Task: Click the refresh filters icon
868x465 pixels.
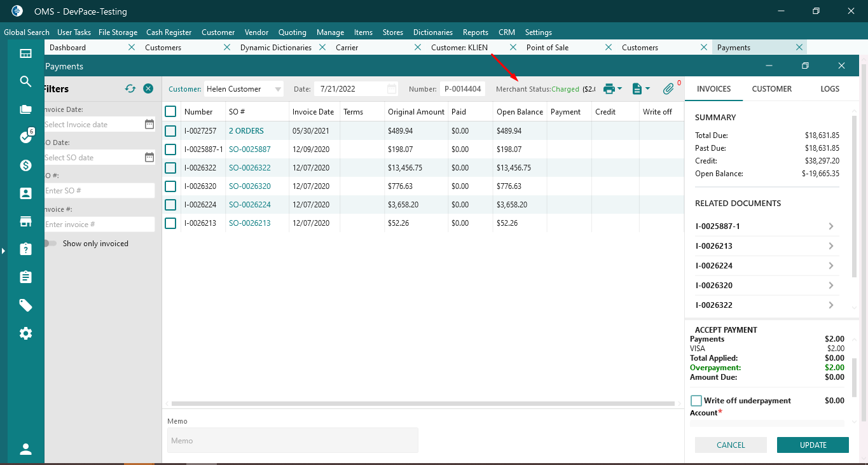Action: (x=130, y=89)
